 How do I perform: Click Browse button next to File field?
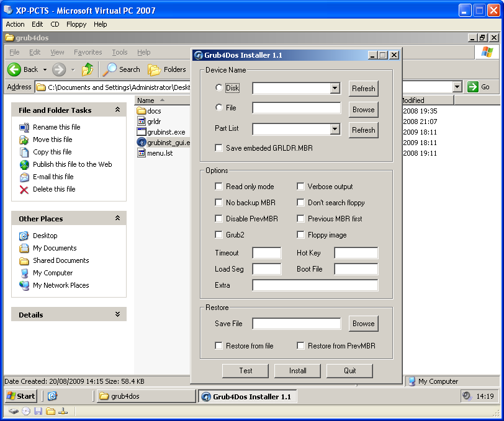pyautogui.click(x=364, y=110)
